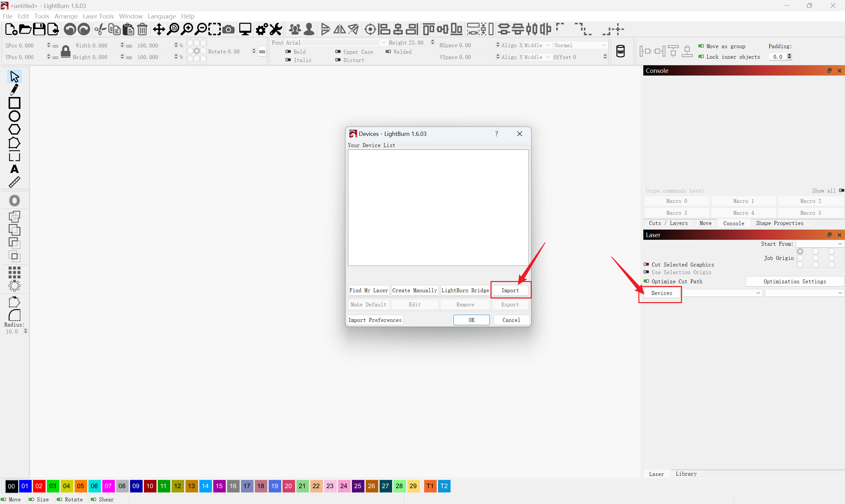Viewport: 845px width, 504px height.
Task: Toggle Optimize Cut Path switch
Action: click(646, 281)
